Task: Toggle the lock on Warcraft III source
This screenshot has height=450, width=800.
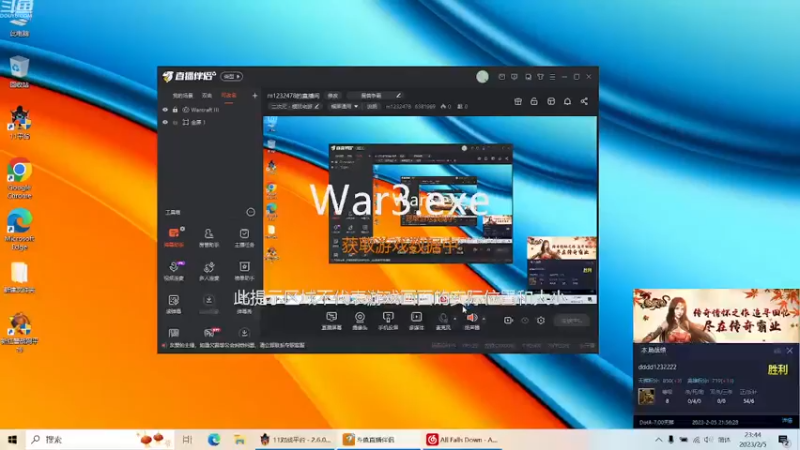Action: pos(175,110)
